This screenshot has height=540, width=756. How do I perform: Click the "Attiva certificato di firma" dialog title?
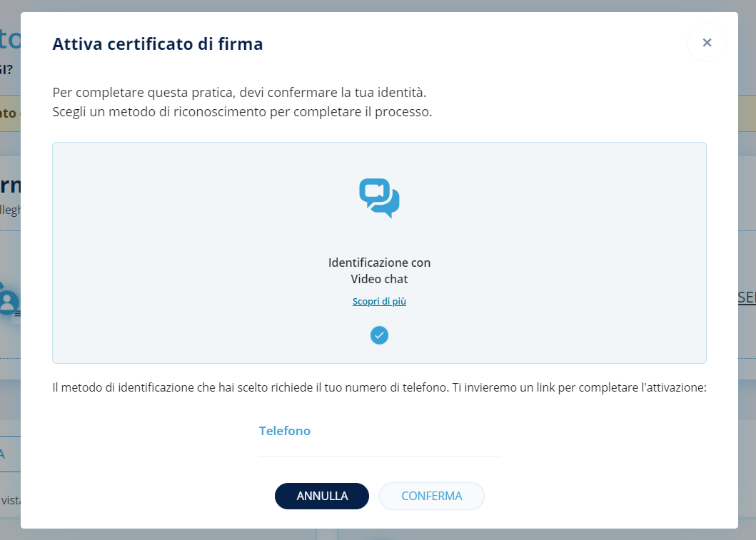pos(158,44)
